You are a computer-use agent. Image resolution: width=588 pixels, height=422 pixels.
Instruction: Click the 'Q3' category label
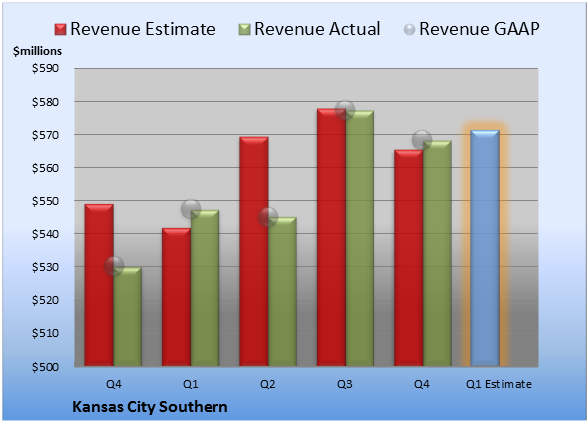coord(345,384)
